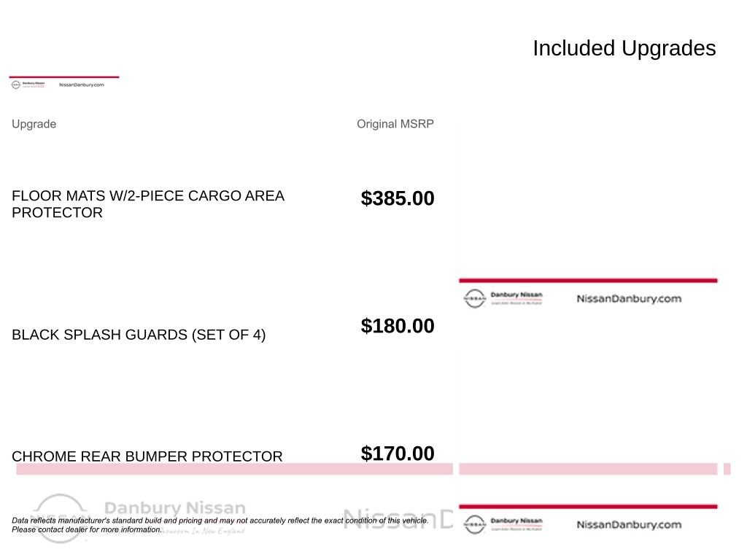Select the Upgrade column header
Viewport: 747px width, 560px height.
[34, 124]
